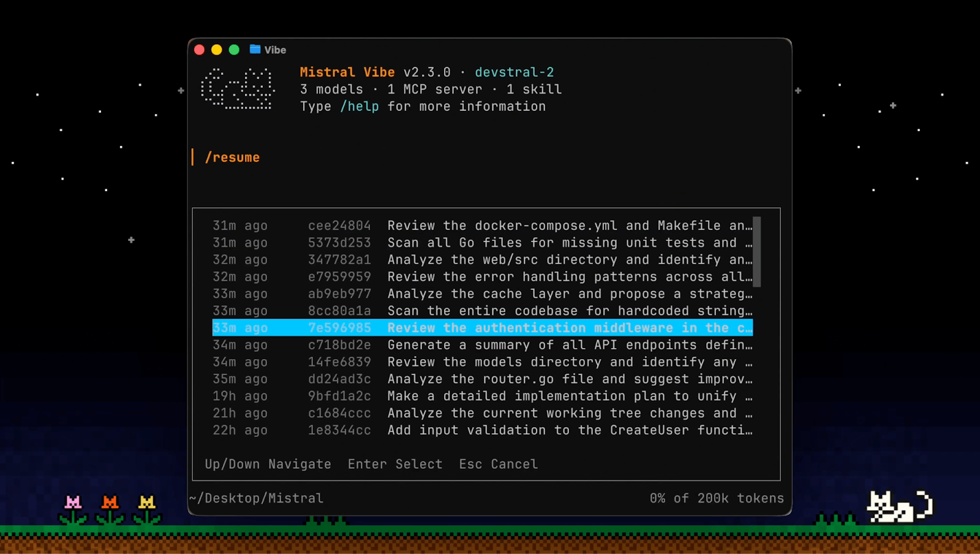Screen dimensions: 980x554
Task: Click the devstral-2 model name
Action: [x=514, y=72]
